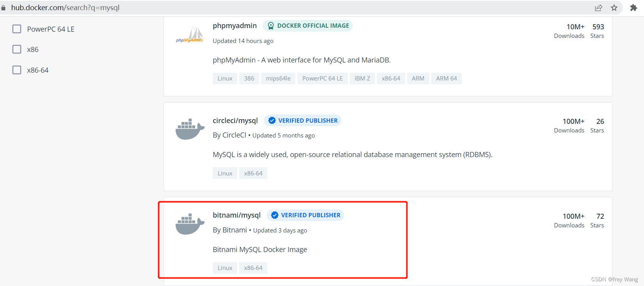
Task: Click the lock icon beside the URL
Action: [4, 8]
